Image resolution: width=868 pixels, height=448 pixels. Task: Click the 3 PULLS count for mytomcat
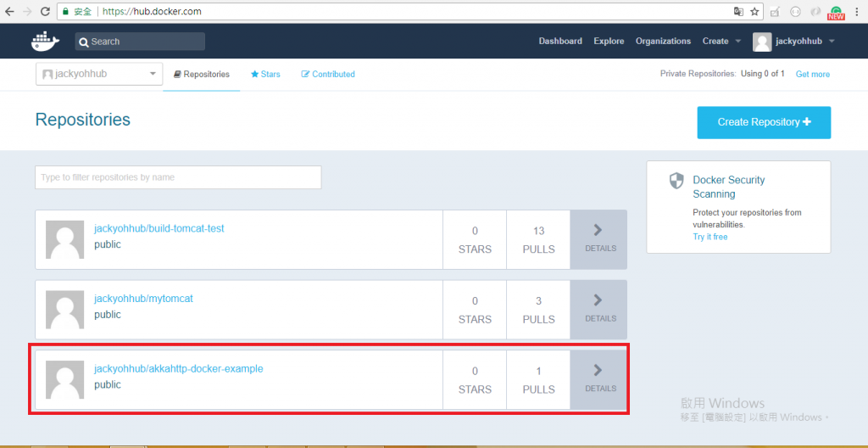click(x=538, y=310)
